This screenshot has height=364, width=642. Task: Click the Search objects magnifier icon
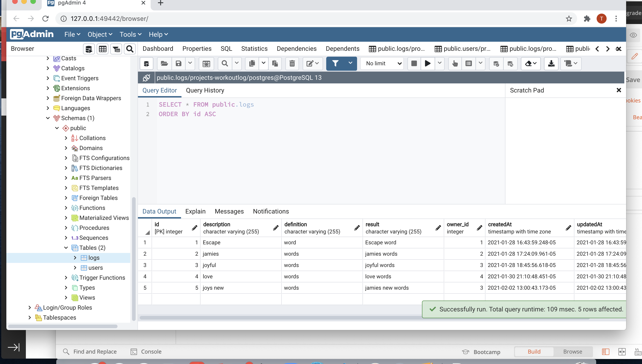tap(129, 49)
